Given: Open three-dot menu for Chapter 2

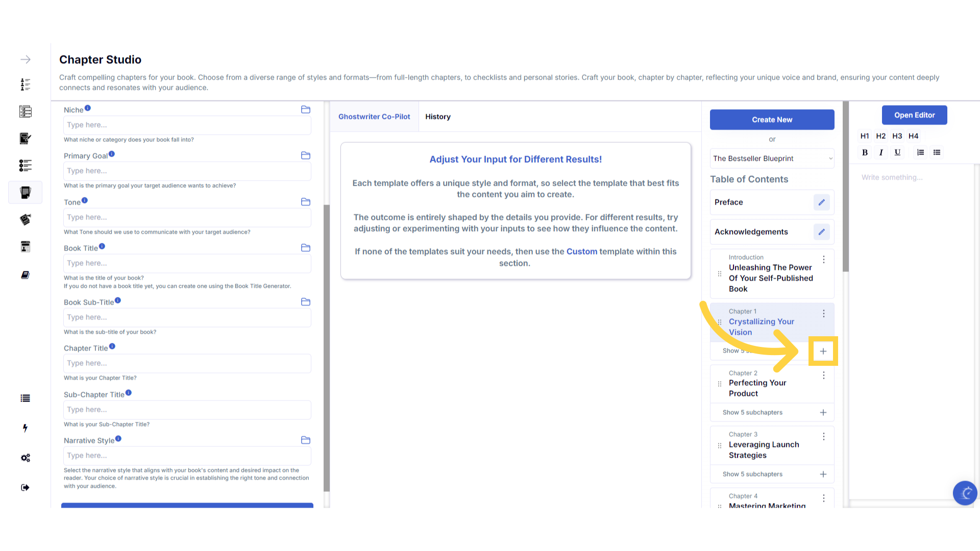Looking at the screenshot, I should point(823,375).
